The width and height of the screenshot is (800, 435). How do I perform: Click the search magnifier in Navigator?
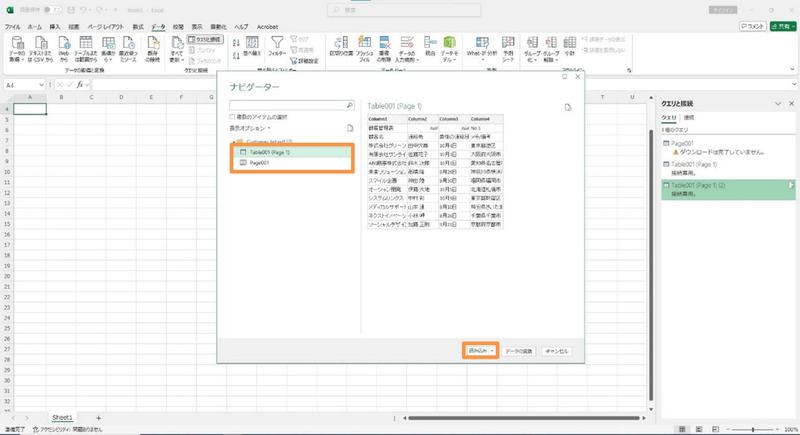tap(349, 105)
